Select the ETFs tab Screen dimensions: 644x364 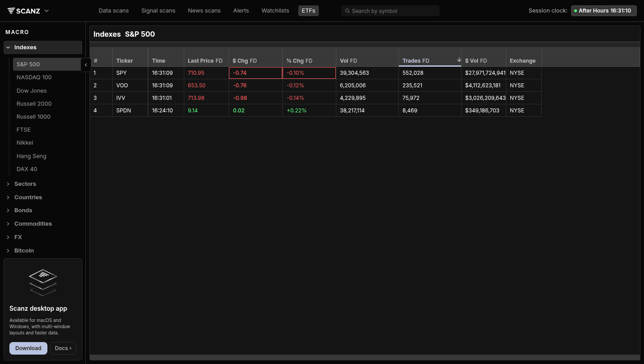point(309,11)
